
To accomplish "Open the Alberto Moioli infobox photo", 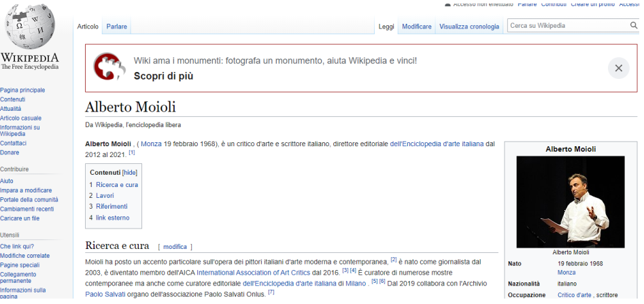I will click(571, 202).
